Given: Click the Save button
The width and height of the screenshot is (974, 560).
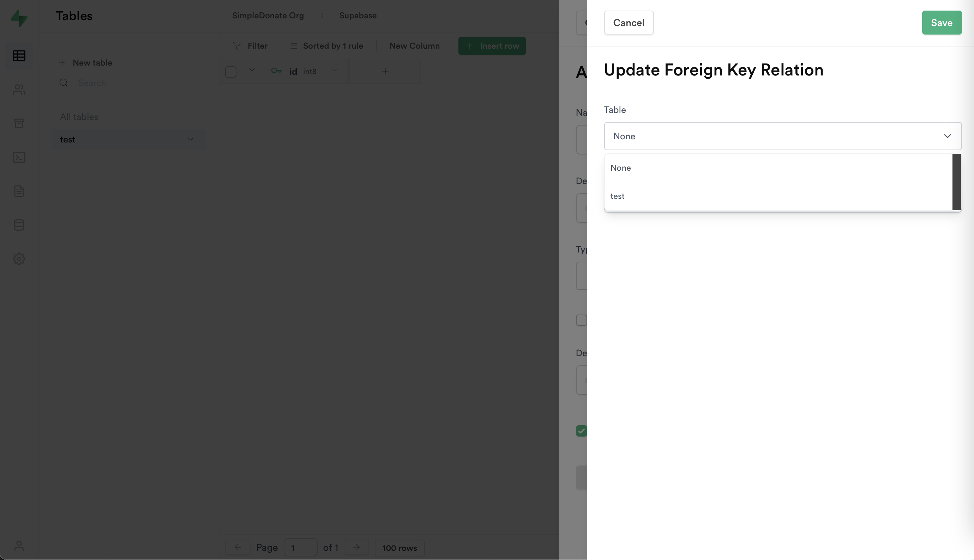Looking at the screenshot, I should 941,23.
